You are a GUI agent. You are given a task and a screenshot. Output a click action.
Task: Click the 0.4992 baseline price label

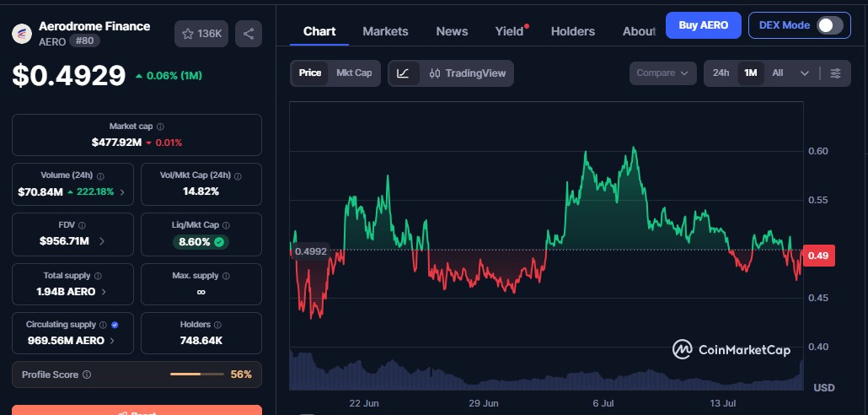(x=311, y=251)
